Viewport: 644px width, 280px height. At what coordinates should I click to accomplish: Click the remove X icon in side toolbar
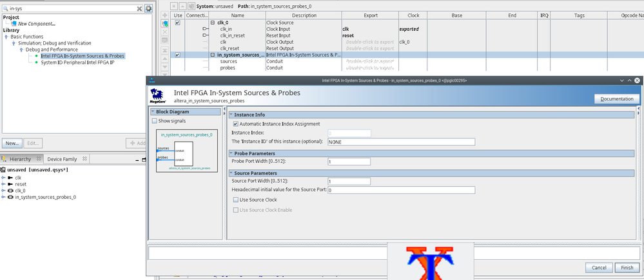(x=164, y=32)
